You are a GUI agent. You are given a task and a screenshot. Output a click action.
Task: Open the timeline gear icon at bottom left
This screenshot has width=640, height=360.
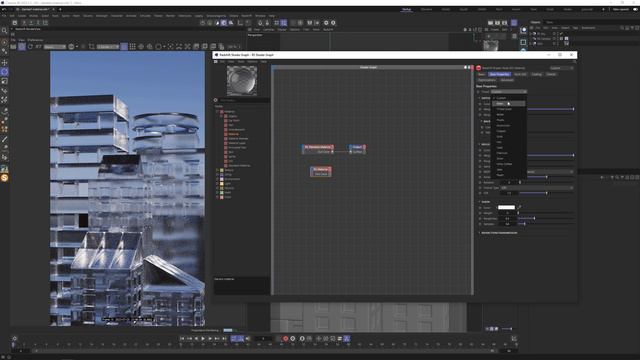point(15,338)
